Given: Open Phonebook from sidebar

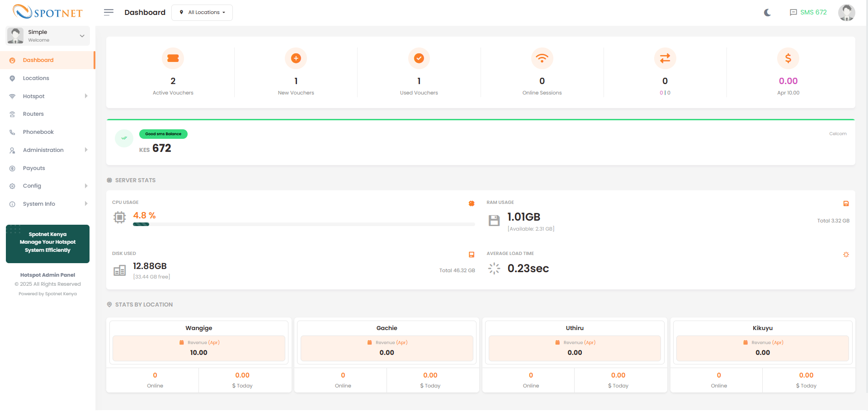Looking at the screenshot, I should click(x=38, y=132).
